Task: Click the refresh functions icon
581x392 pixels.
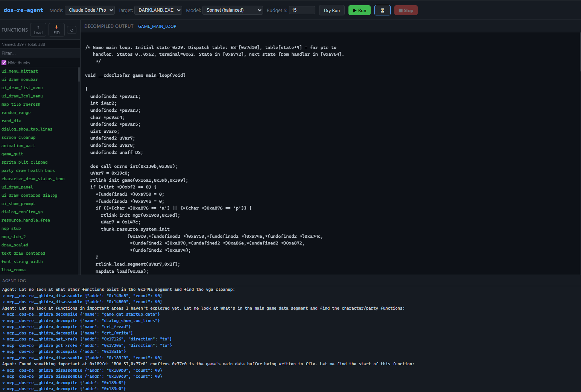Action: (x=71, y=30)
